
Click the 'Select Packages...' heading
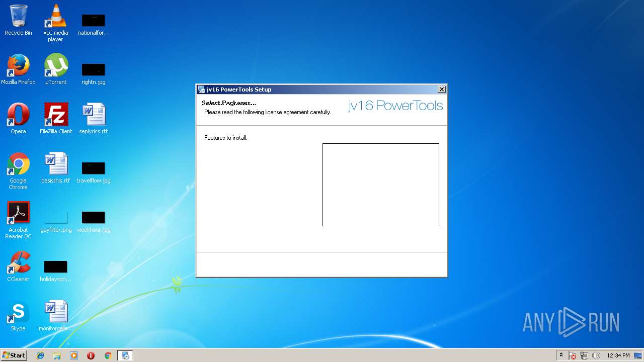[229, 103]
